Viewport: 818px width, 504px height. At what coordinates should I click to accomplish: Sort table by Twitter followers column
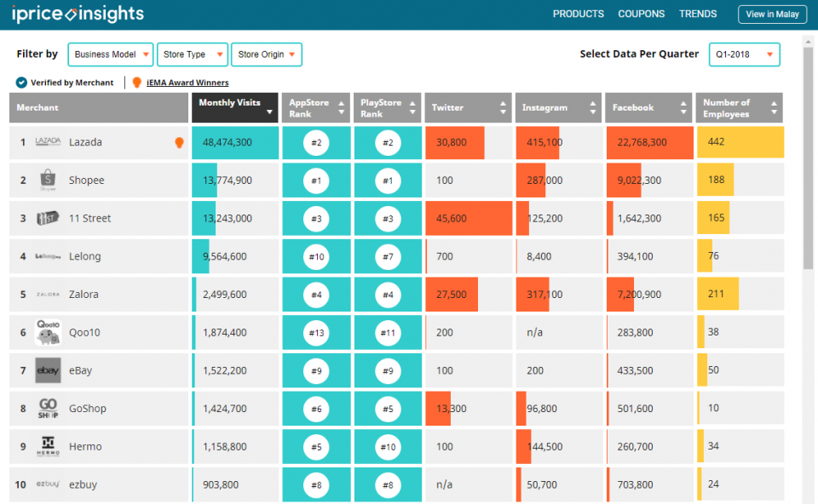[469, 108]
